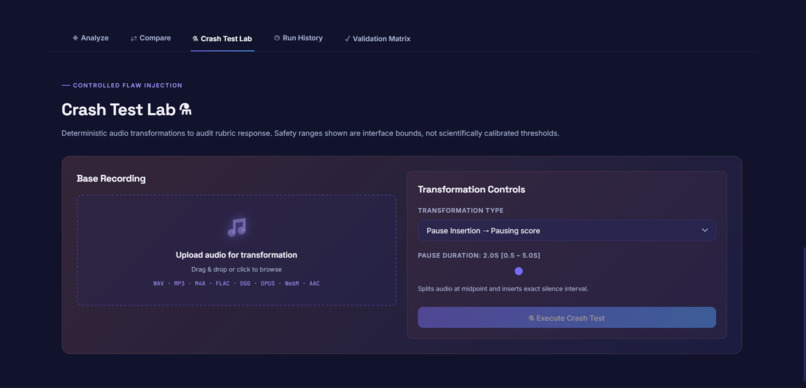
Task: Click the 'Splits audio at midpoint' description
Action: coord(503,289)
